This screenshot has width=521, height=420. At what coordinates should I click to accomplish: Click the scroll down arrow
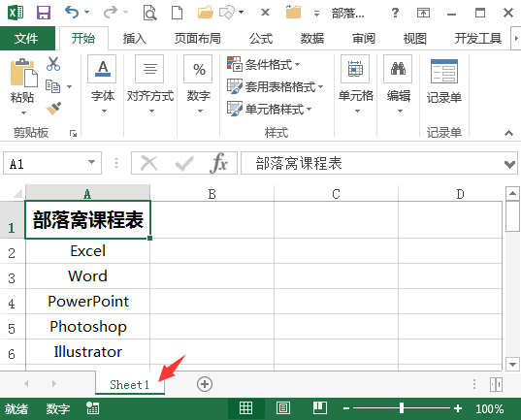click(x=512, y=364)
